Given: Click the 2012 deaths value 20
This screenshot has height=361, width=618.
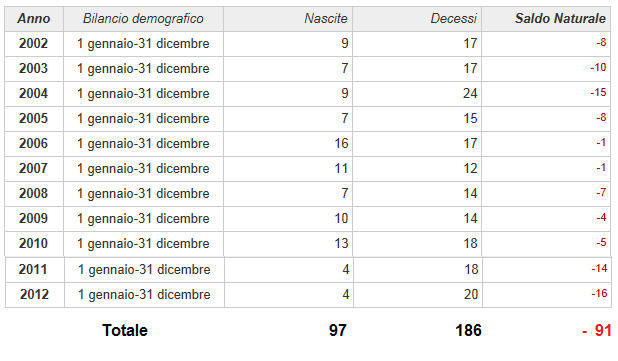Looking at the screenshot, I should pyautogui.click(x=471, y=294).
